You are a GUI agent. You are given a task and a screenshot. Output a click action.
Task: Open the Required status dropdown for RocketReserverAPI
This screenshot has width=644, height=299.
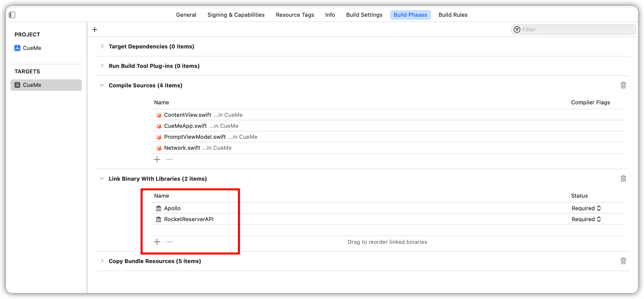[586, 219]
